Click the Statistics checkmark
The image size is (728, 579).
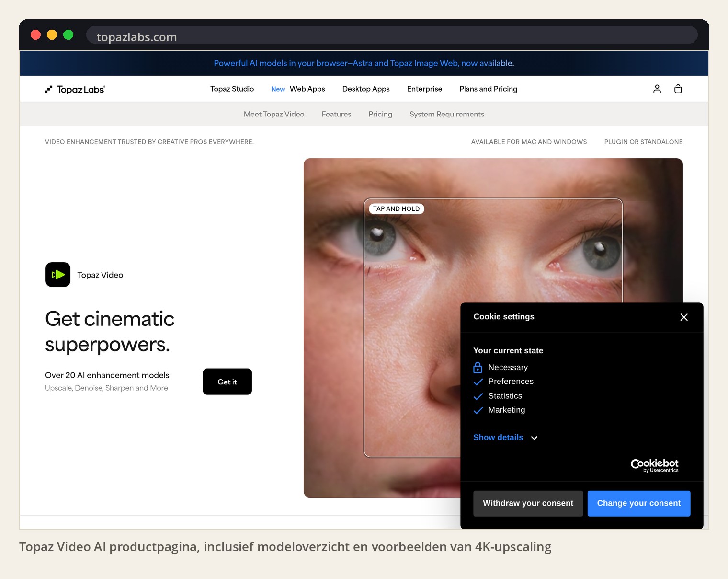tap(478, 396)
